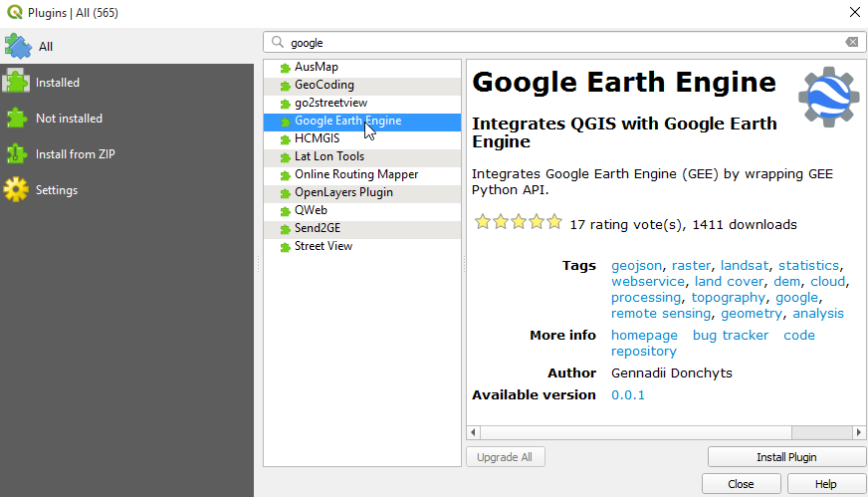
Task: Click the Google Earth Engine logo
Action: click(x=829, y=97)
